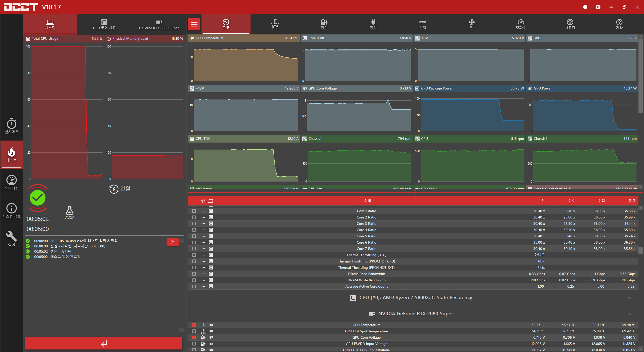This screenshot has height=352, width=644.
Task: Select the Core 5 Ratio row name
Action: click(x=366, y=236)
